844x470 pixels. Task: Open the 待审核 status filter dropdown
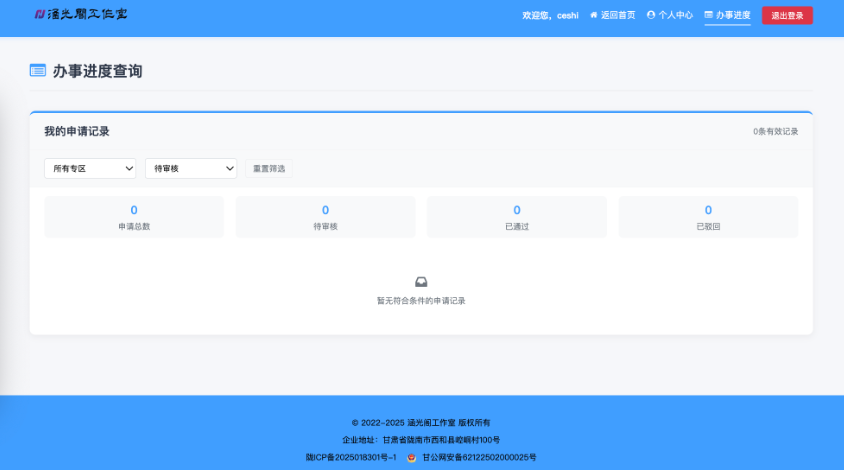[191, 169]
